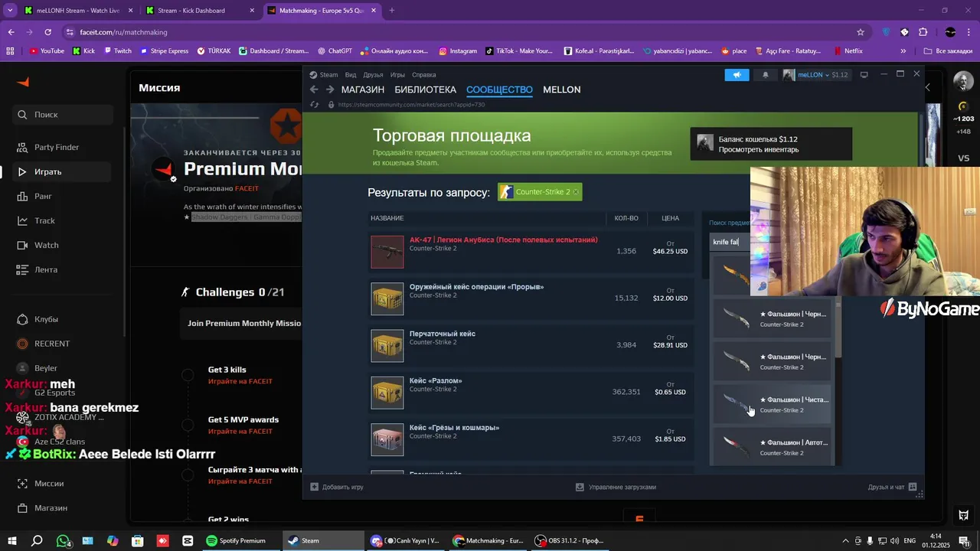Reload the Steam market page
Image resolution: width=980 pixels, height=551 pixels.
pos(314,105)
